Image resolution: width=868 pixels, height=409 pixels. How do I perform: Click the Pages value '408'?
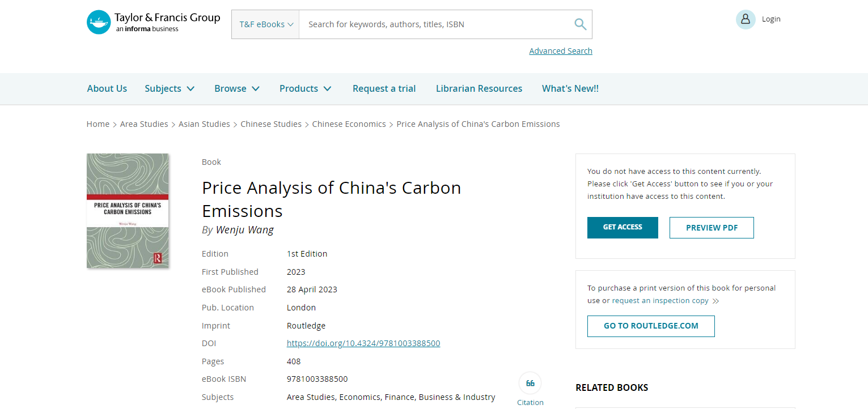pyautogui.click(x=294, y=361)
